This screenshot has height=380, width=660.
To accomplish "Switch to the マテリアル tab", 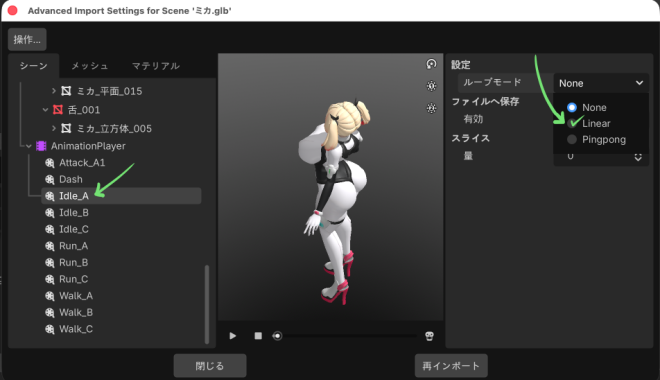I will coord(156,66).
